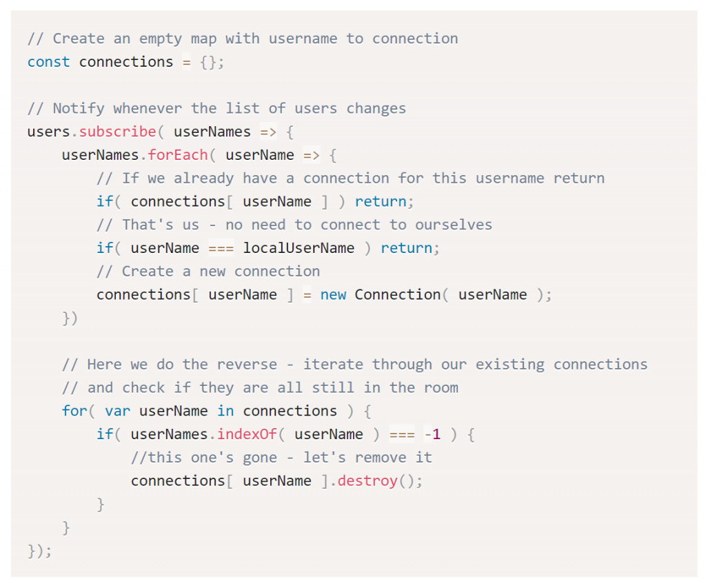Click the var keyword in the loop
Screen dimensions: 706x588
coord(118,412)
